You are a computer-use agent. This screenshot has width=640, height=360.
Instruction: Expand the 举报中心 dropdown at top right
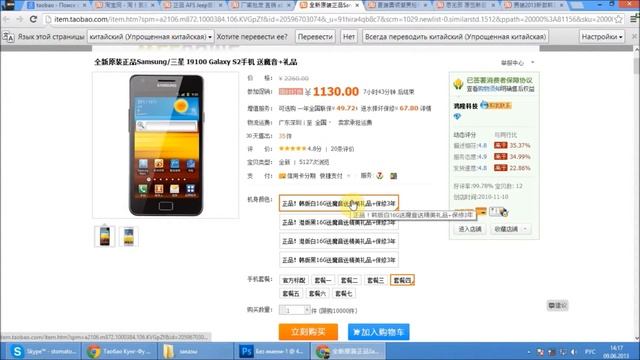[533, 62]
